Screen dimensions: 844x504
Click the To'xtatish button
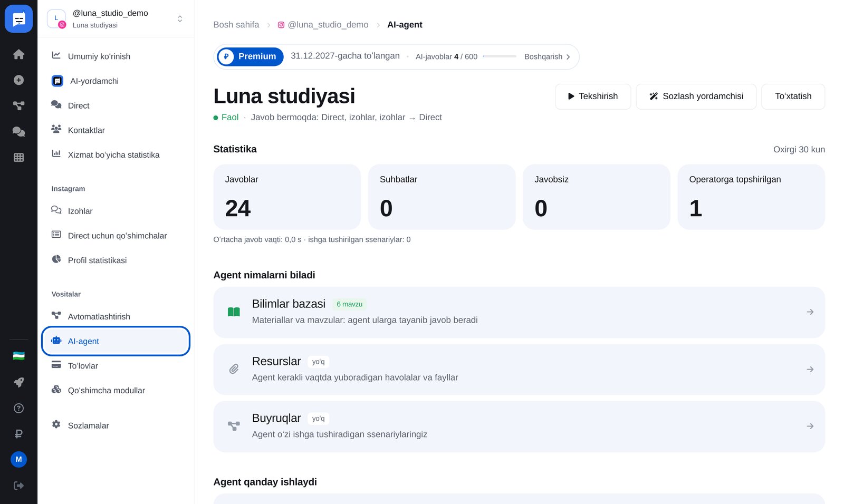pyautogui.click(x=793, y=96)
